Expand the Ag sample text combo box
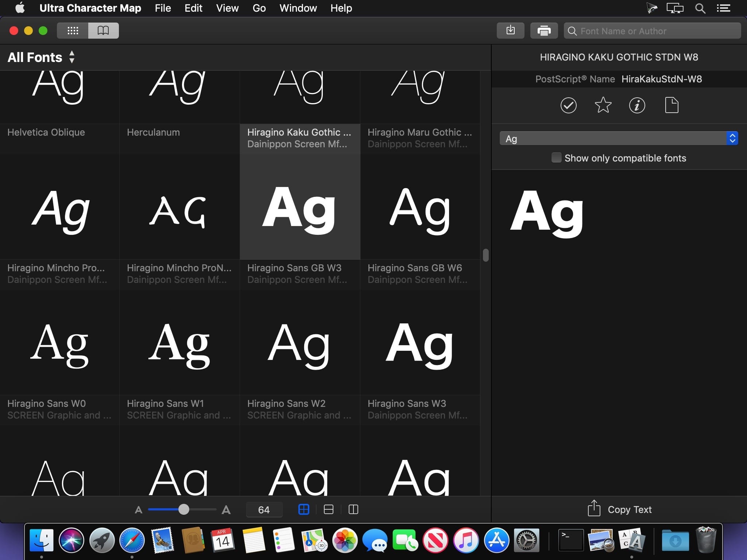The width and height of the screenshot is (747, 560). pyautogui.click(x=619, y=139)
